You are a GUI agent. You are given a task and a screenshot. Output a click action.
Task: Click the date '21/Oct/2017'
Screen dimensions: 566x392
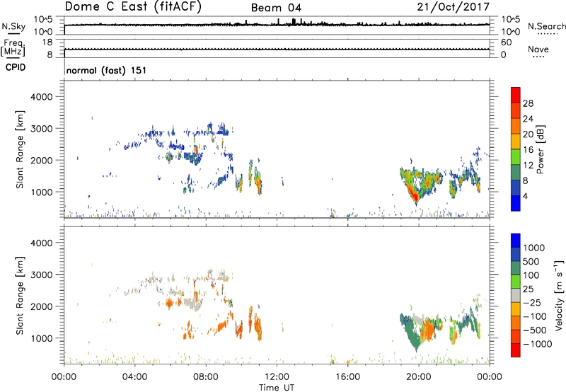454,7
